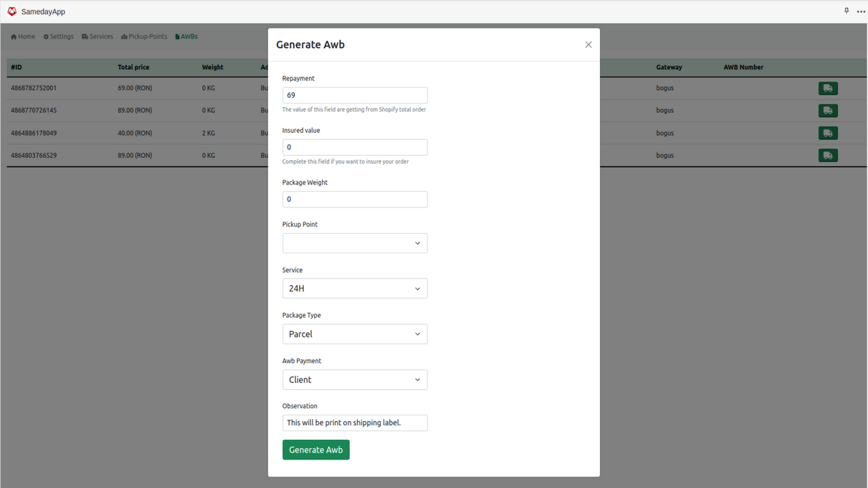Open the ellipsis overflow menu
Screen dimensions: 868x488
(860, 11)
